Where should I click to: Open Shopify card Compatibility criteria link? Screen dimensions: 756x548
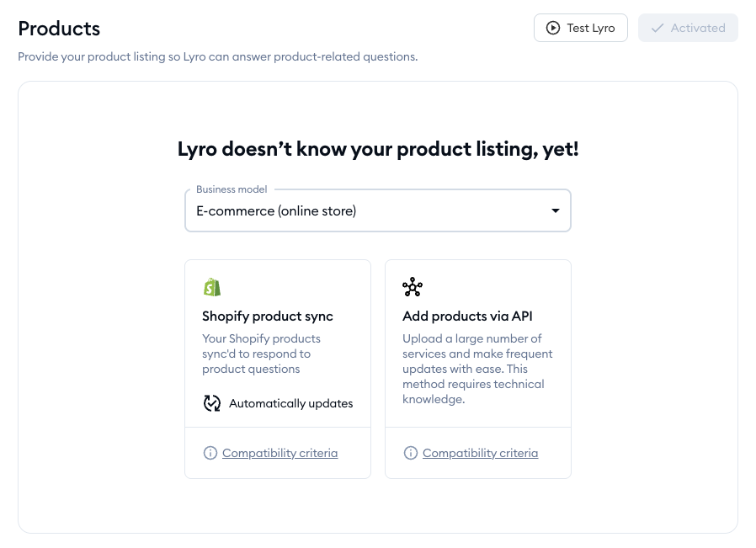tap(280, 453)
